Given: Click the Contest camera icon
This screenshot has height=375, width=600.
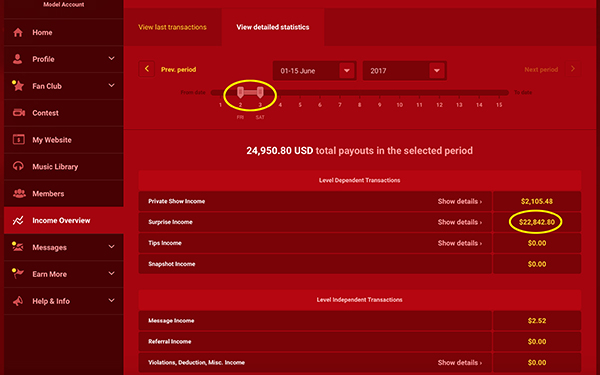Looking at the screenshot, I should (x=18, y=112).
